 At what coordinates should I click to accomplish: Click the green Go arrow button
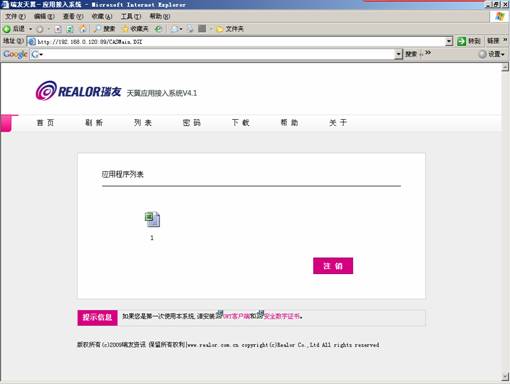(461, 41)
